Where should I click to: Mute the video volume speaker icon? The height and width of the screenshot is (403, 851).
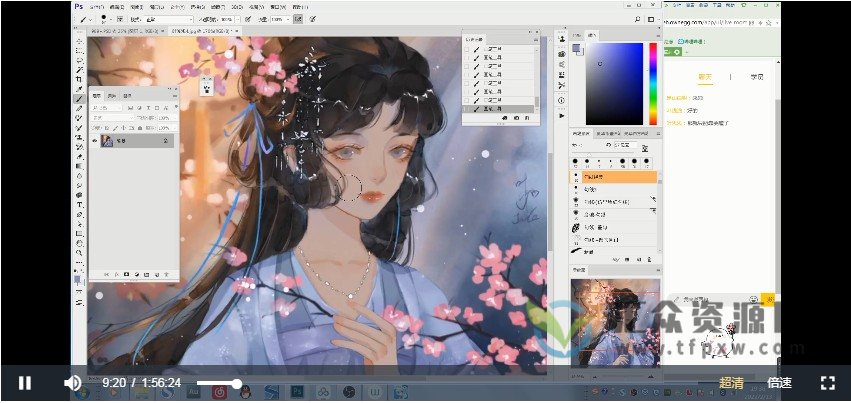coord(72,383)
